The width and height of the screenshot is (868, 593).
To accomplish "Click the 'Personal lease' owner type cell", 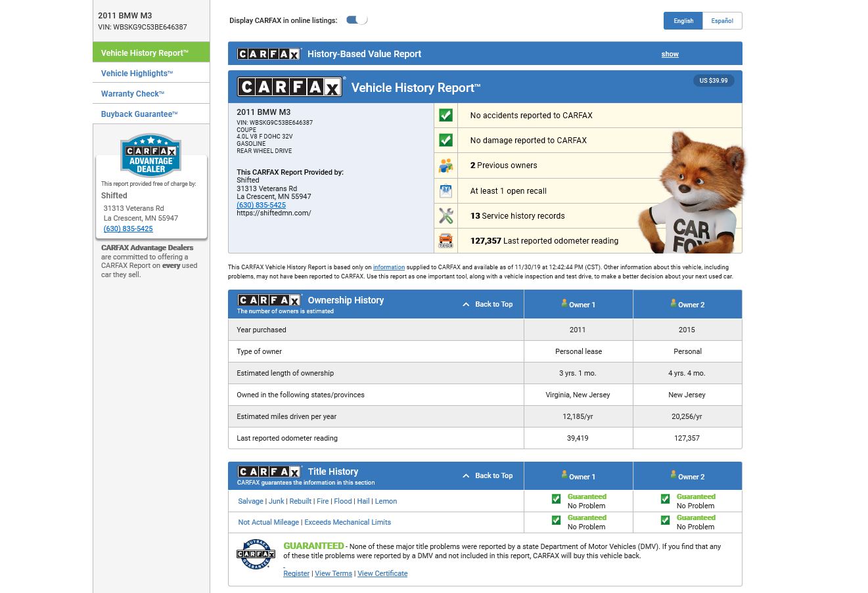I will pos(578,351).
